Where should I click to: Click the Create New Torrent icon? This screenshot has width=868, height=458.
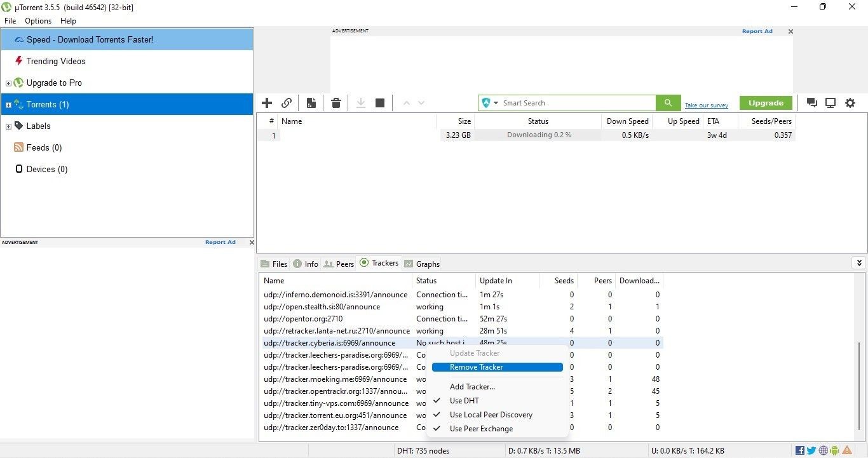311,103
